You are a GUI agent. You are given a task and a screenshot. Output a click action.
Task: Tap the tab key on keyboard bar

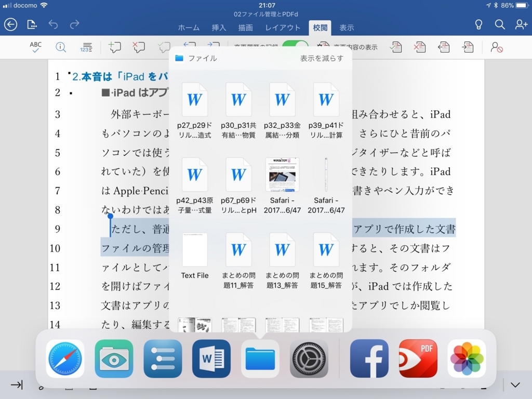click(x=17, y=385)
